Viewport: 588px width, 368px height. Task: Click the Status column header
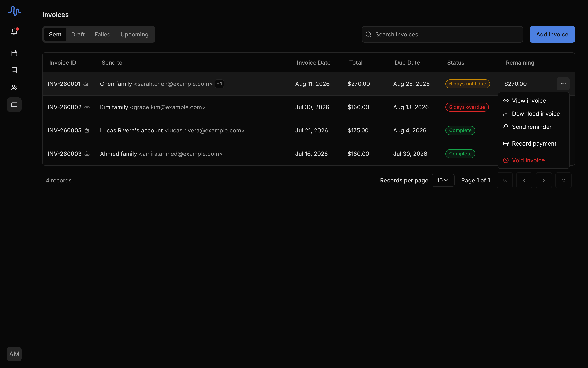(x=455, y=63)
